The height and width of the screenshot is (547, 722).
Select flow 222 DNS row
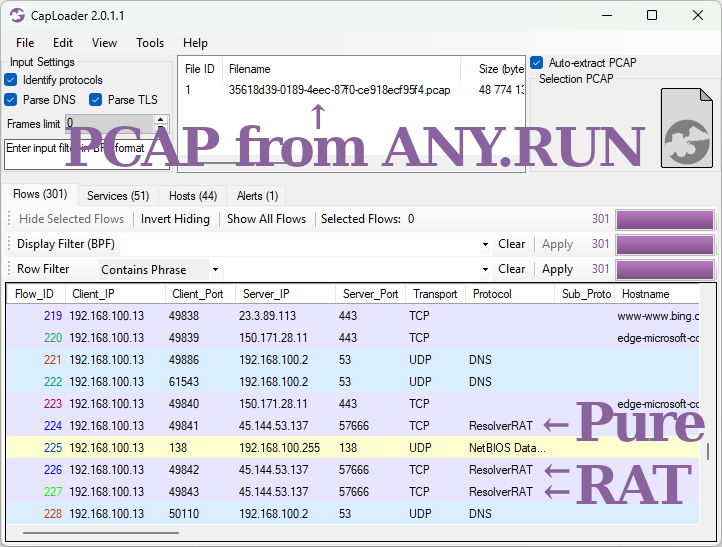pos(353,382)
